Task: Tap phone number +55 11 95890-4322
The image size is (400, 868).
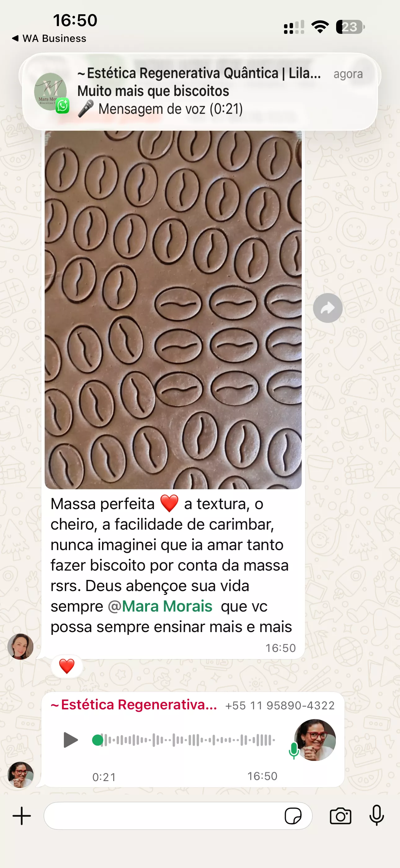Action: click(x=280, y=705)
